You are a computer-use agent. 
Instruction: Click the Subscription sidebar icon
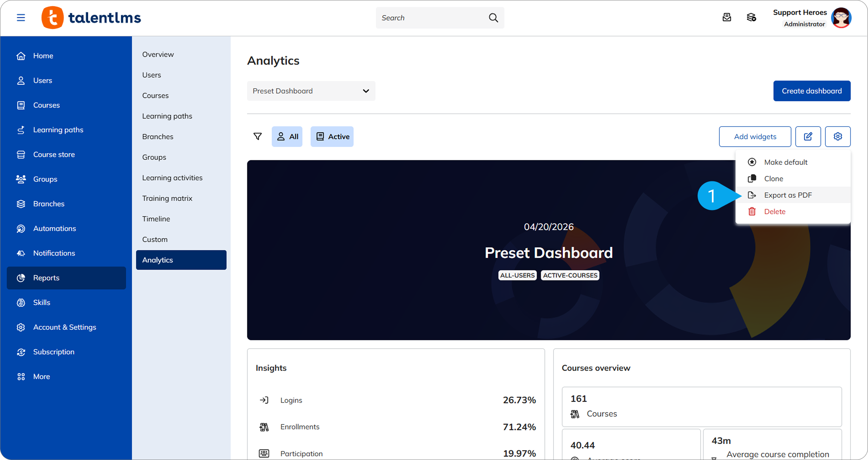tap(21, 352)
